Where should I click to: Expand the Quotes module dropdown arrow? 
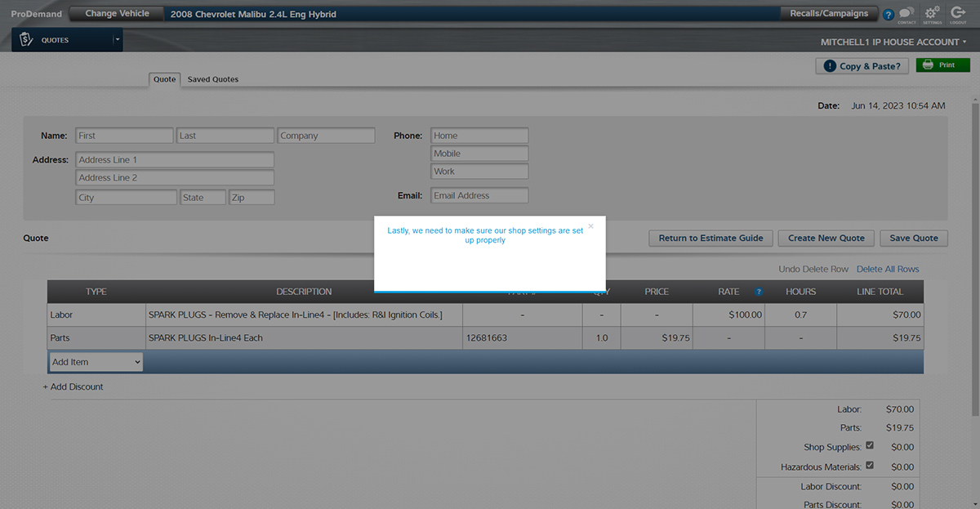click(x=117, y=40)
